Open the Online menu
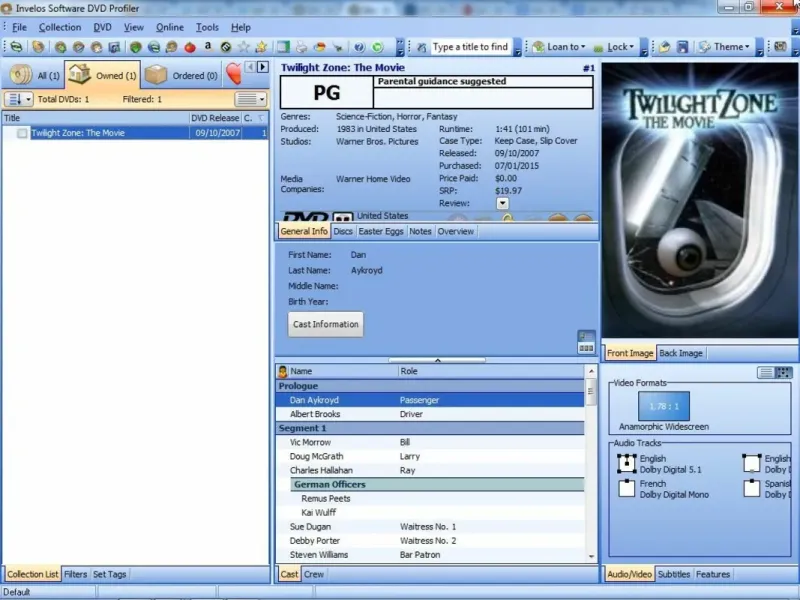Viewport: 800px width, 600px height. [x=170, y=28]
